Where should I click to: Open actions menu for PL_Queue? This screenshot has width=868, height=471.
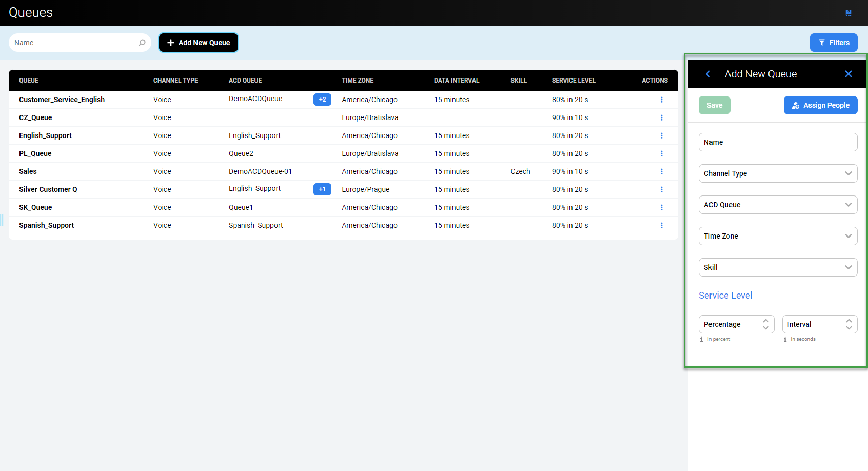(661, 153)
